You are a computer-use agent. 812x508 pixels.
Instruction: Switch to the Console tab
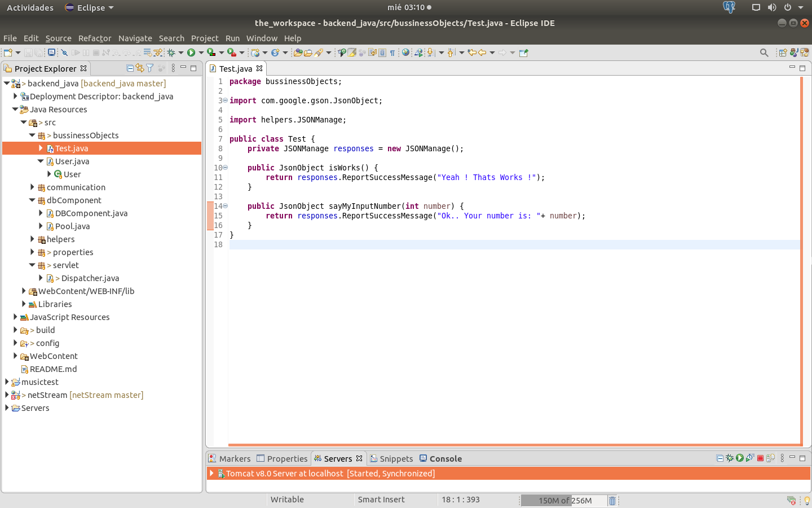click(x=445, y=459)
